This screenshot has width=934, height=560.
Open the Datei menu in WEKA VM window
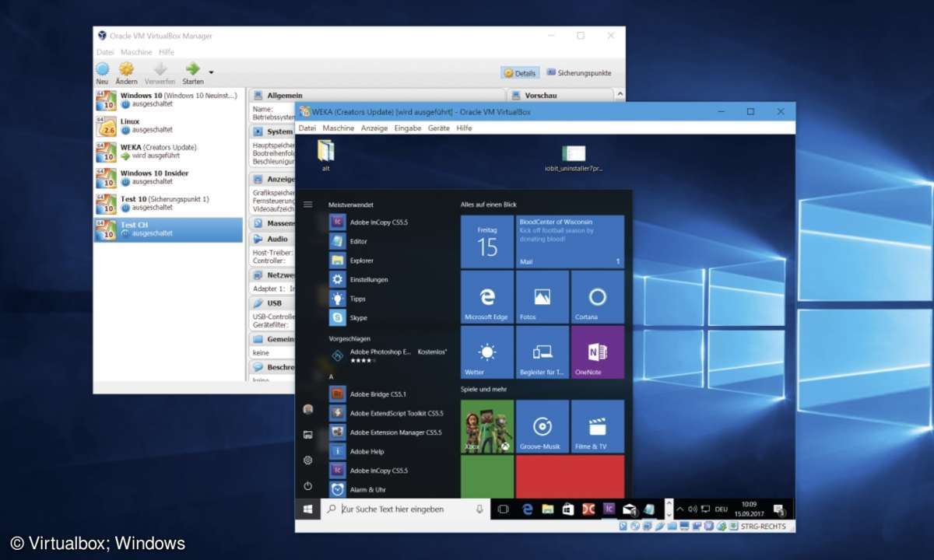307,128
